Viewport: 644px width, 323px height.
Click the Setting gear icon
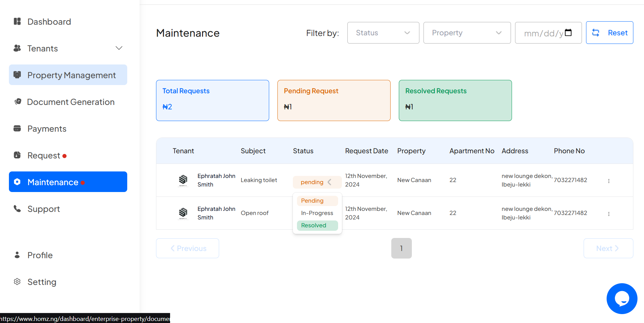coord(17,282)
